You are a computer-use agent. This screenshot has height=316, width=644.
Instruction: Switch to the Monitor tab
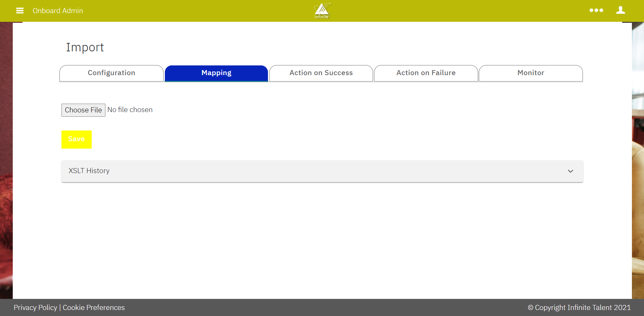pos(531,73)
